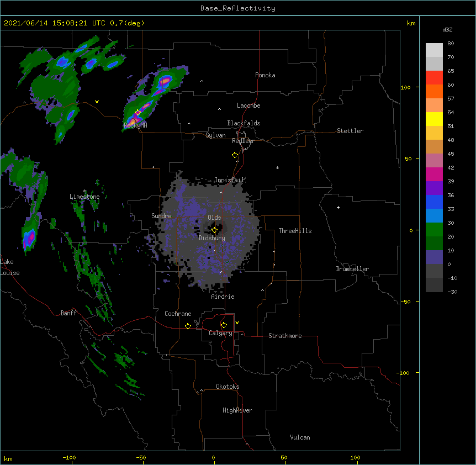
Task: Click the Didsbury city label
Action: point(212,238)
